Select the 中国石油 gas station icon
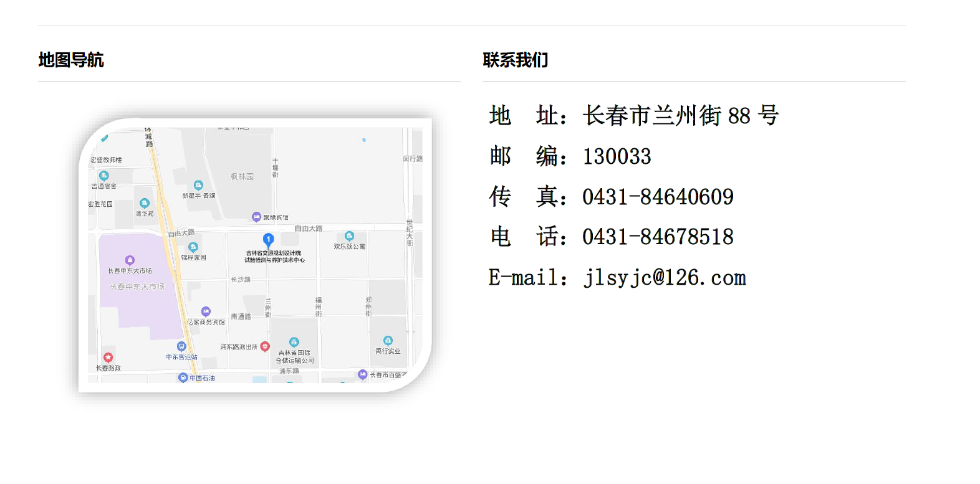Viewport: 980px width, 484px height. [183, 377]
